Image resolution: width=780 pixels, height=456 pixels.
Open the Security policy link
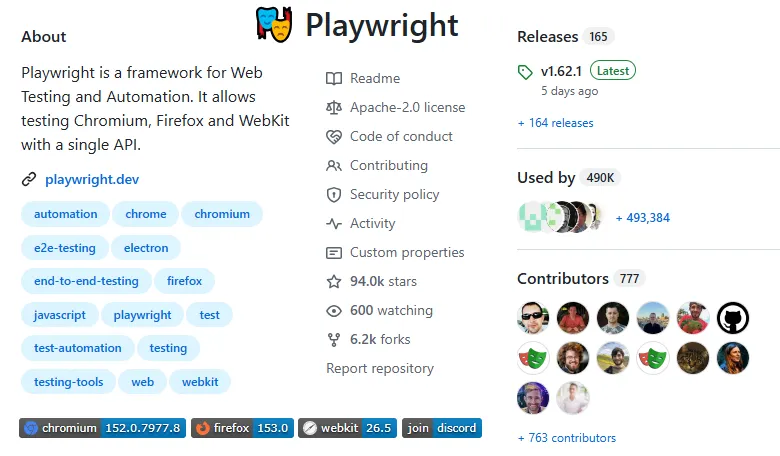[394, 194]
